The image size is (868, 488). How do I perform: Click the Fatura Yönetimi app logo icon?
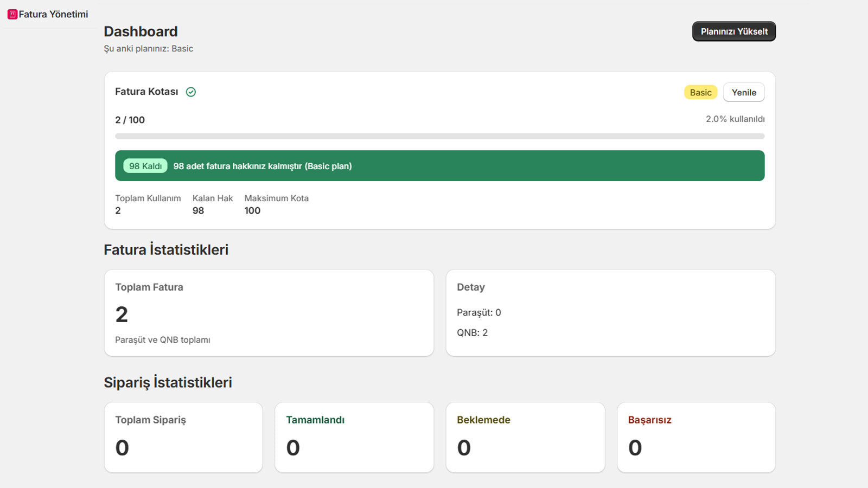12,15
